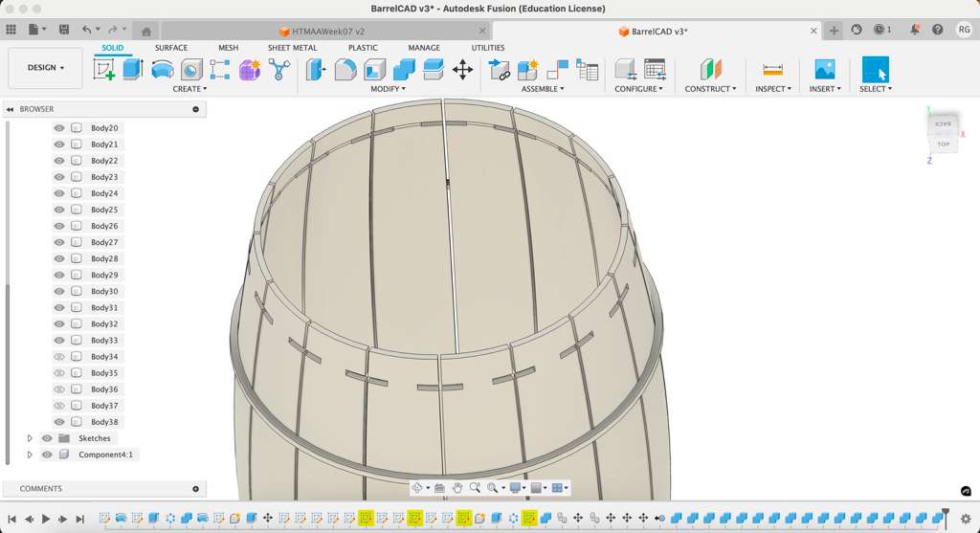Expand the Sketches folder in browser
The height and width of the screenshot is (533, 980).
coord(30,438)
